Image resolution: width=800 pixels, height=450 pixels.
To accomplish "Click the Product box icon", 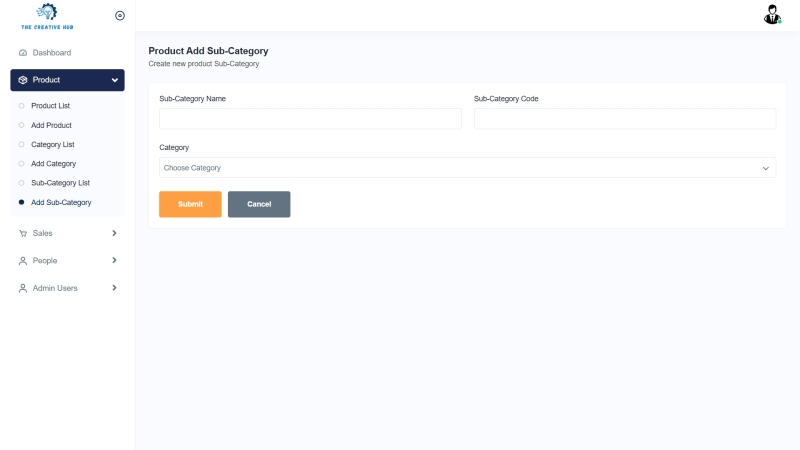I will (23, 80).
